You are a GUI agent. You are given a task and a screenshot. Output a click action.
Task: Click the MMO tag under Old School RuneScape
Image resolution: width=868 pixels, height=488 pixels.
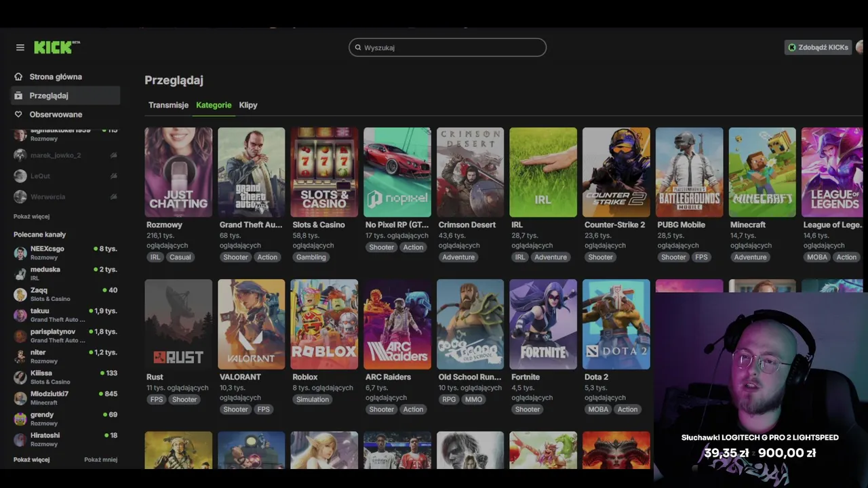(474, 399)
